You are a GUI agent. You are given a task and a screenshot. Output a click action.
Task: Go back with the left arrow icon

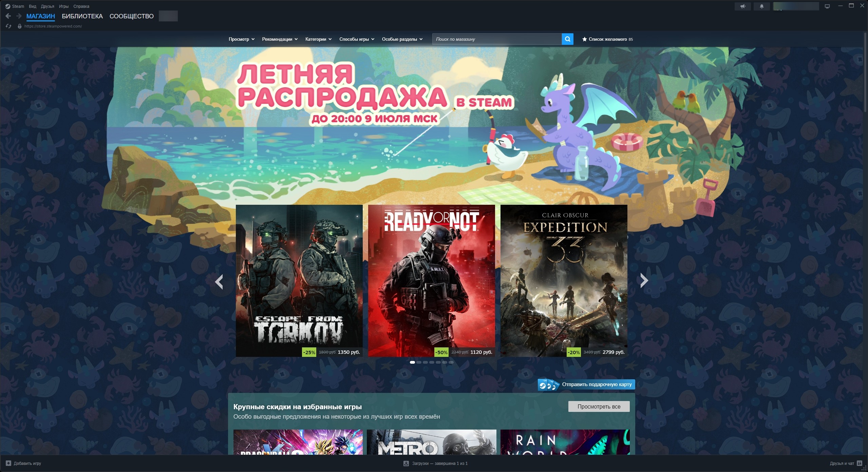pos(8,16)
